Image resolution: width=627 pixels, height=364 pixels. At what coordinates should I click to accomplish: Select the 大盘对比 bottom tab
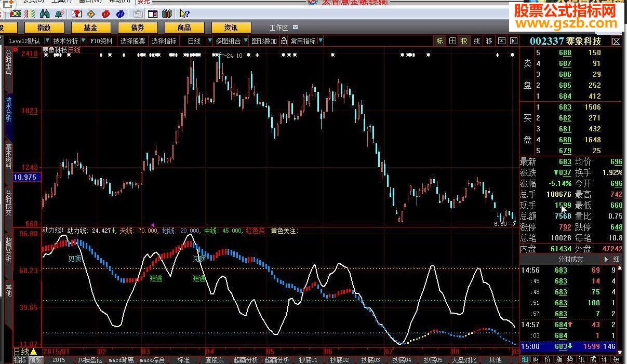pos(464,359)
